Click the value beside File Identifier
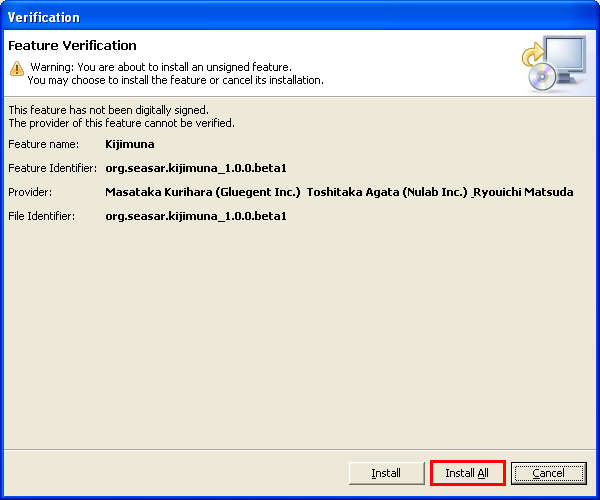Image resolution: width=600 pixels, height=500 pixels. [x=196, y=216]
